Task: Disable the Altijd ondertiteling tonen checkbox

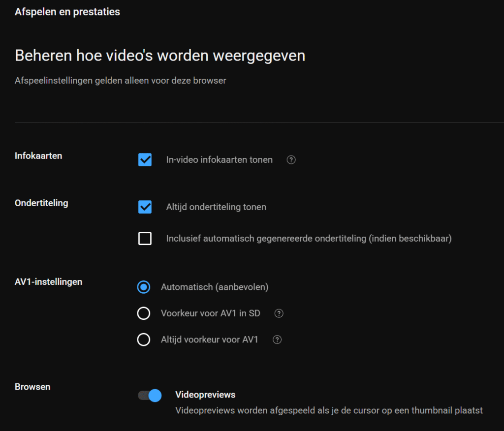Action: coord(145,207)
